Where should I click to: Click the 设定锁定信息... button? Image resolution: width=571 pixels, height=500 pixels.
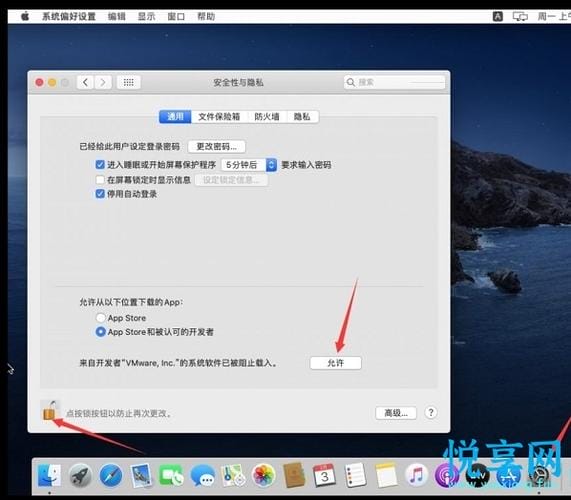click(x=231, y=180)
